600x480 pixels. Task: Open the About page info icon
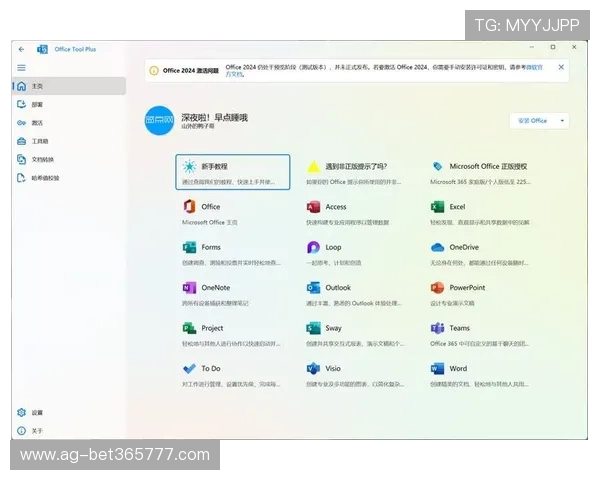22,431
